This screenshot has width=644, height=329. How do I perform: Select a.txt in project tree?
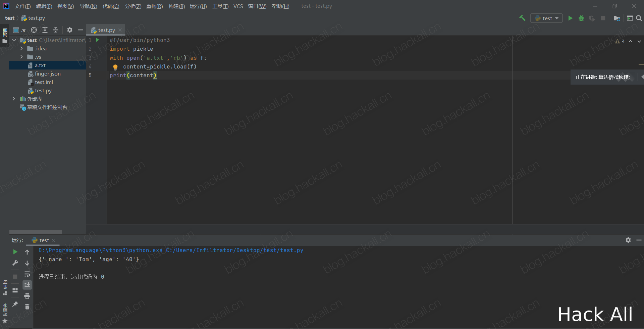pos(47,65)
